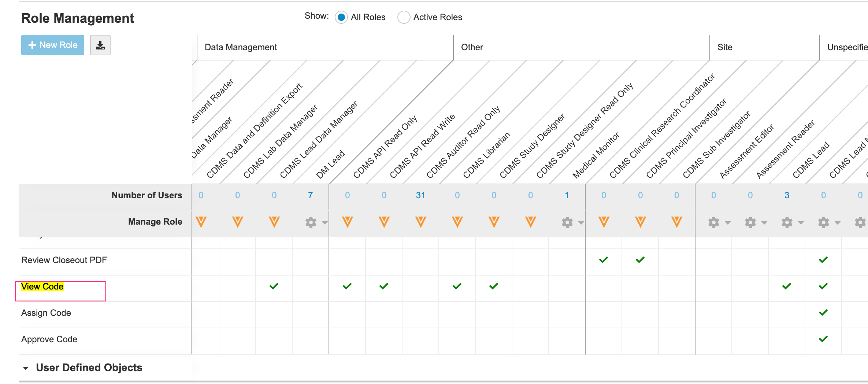Open the 31 users count link
Image resolution: width=868 pixels, height=384 pixels.
coord(420,195)
